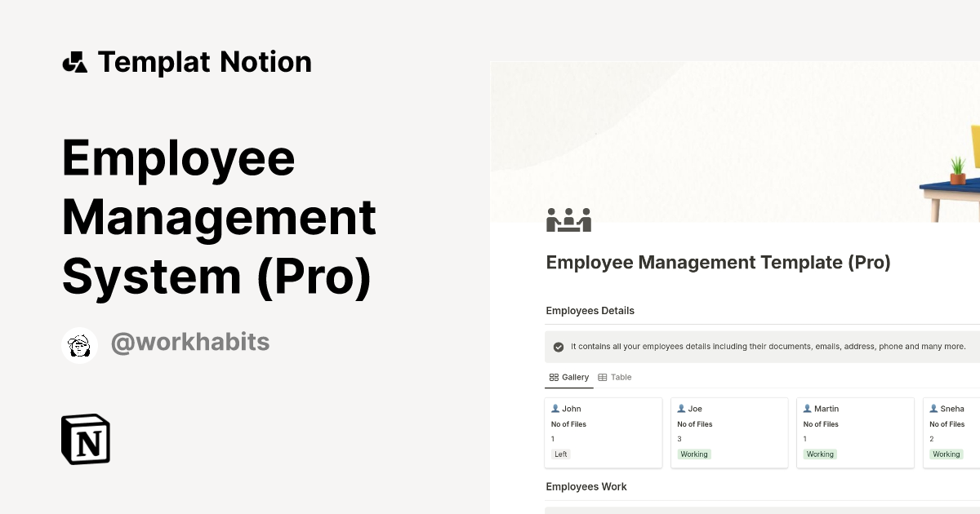The width and height of the screenshot is (980, 514).
Task: Click the Left status tag on John's card
Action: [x=560, y=454]
